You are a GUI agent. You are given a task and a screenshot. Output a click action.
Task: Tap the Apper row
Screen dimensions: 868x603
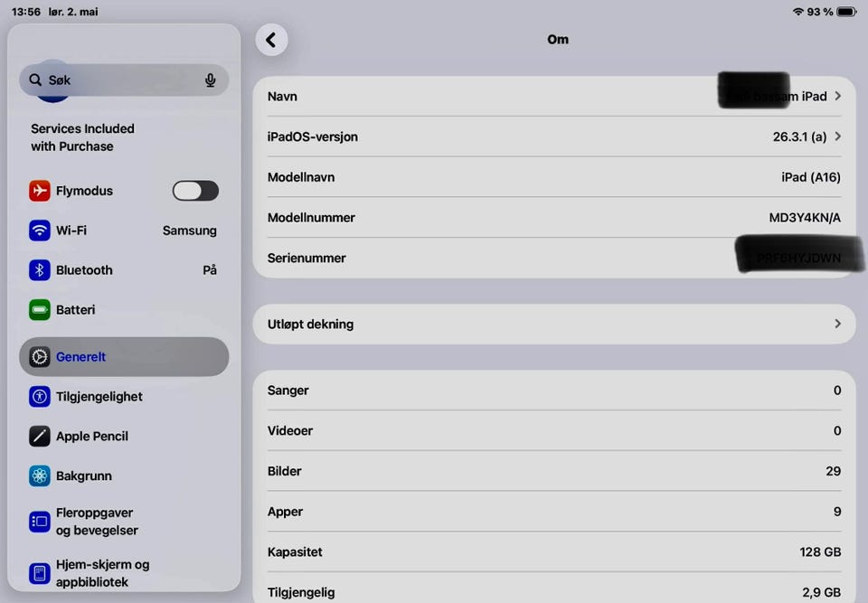point(554,512)
